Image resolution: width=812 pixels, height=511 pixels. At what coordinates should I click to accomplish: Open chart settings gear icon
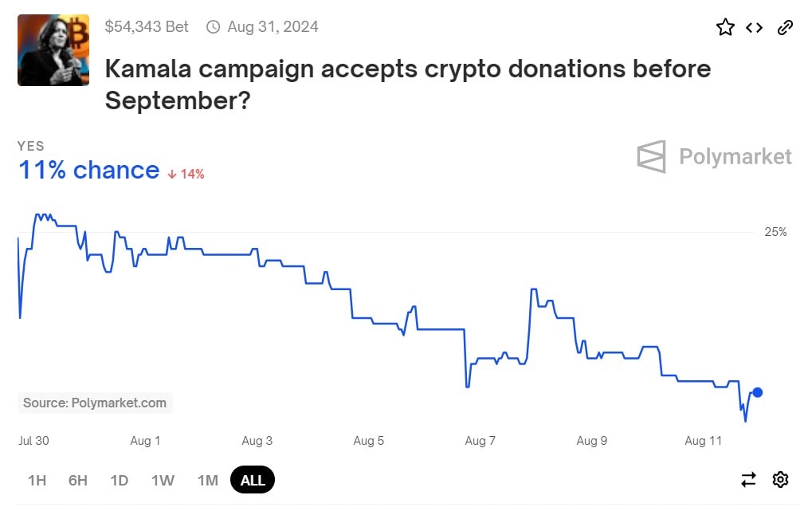coord(781,479)
